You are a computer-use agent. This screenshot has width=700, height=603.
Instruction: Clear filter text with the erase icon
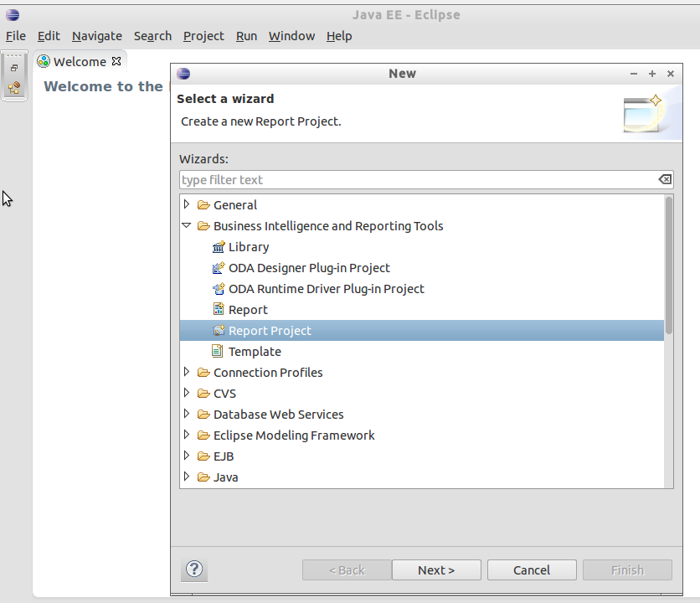(x=664, y=180)
